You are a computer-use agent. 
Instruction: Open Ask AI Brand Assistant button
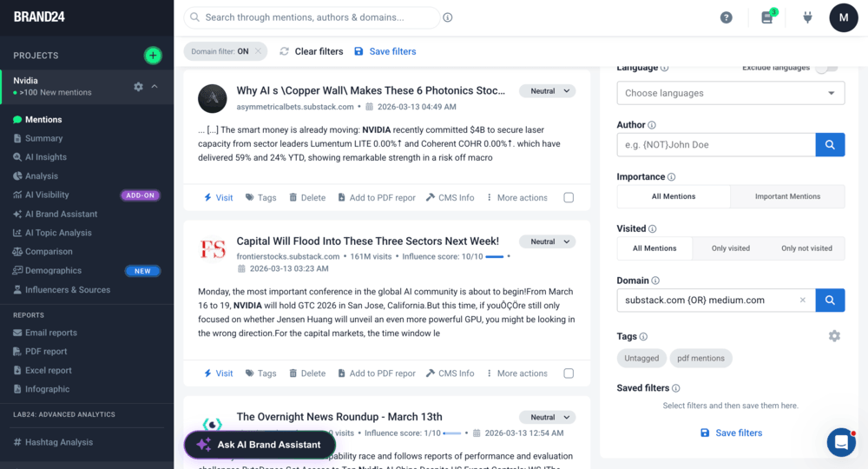click(x=260, y=445)
